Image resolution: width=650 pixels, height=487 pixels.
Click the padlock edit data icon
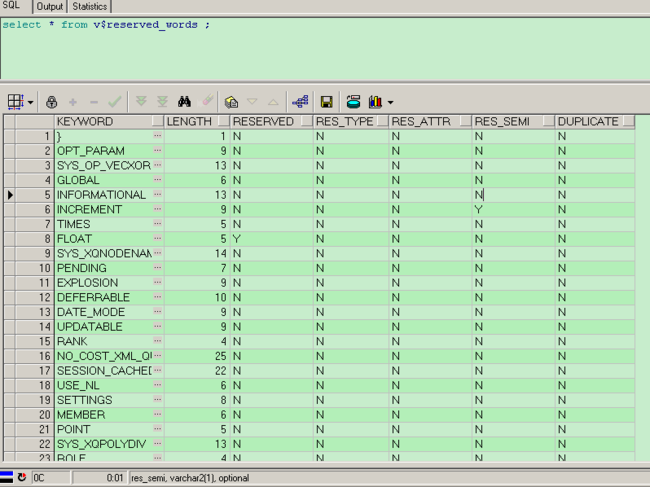[51, 102]
